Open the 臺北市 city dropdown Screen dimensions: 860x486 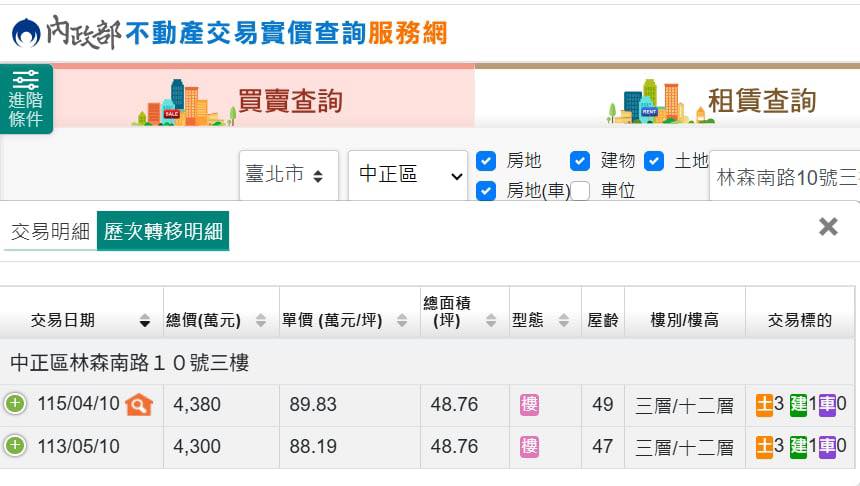288,175
